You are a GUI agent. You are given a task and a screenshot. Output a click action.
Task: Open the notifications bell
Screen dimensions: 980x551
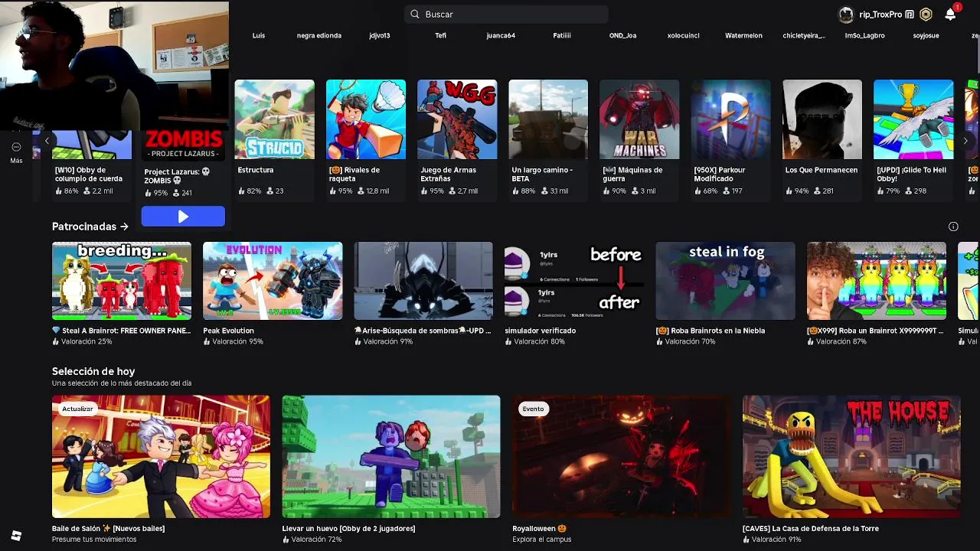(x=950, y=15)
